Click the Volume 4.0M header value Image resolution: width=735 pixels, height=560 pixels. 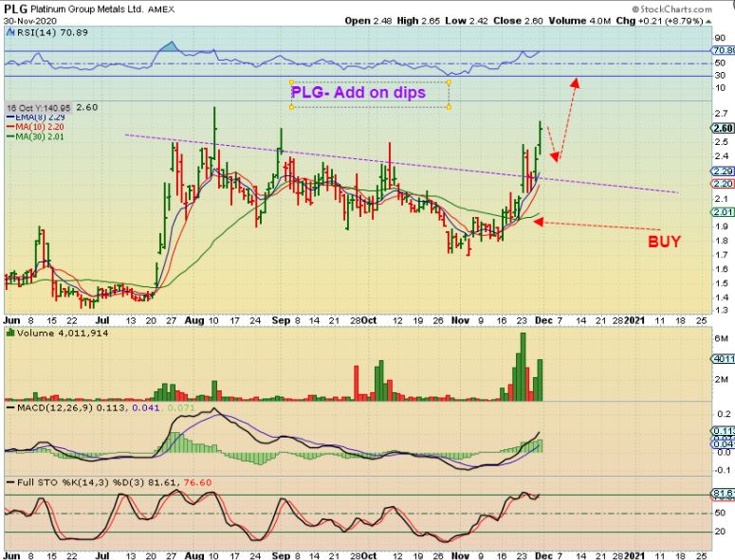click(579, 21)
